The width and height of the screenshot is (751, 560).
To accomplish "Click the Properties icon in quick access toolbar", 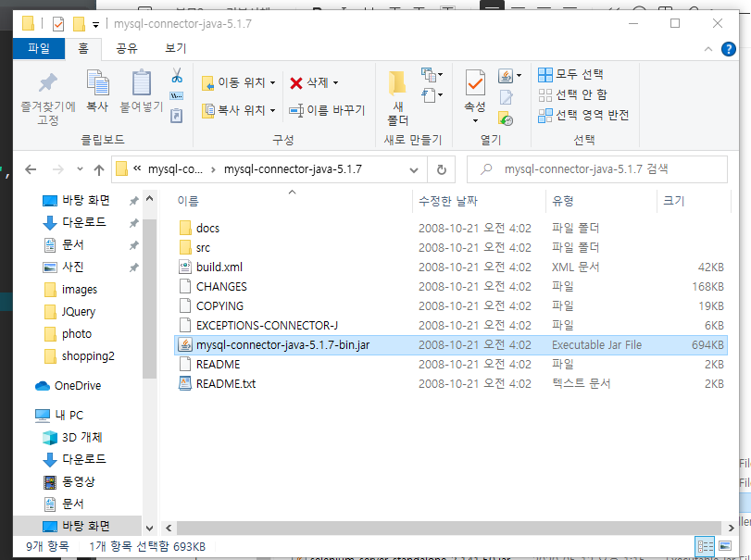I will coord(58,23).
